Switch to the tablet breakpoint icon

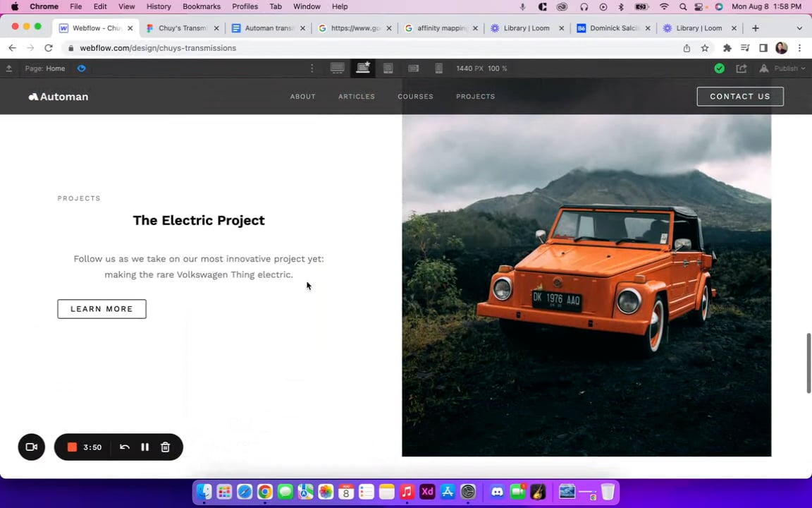point(388,68)
